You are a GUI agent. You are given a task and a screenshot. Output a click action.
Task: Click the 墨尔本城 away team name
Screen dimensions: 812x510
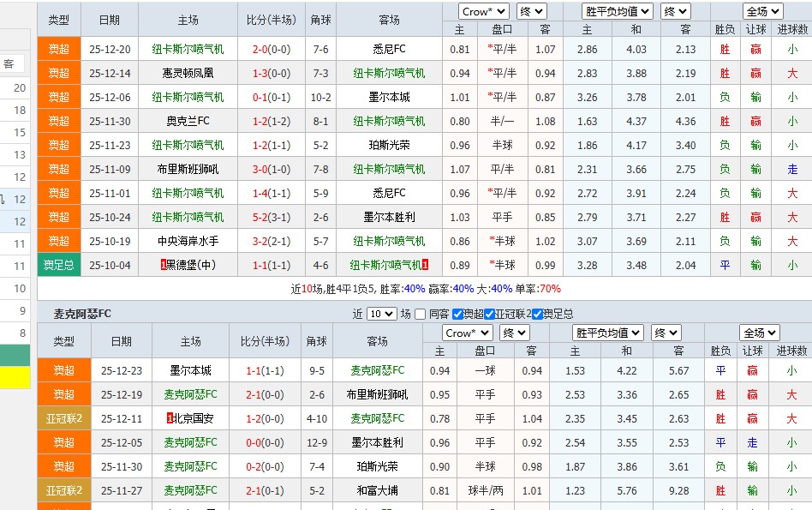click(390, 98)
